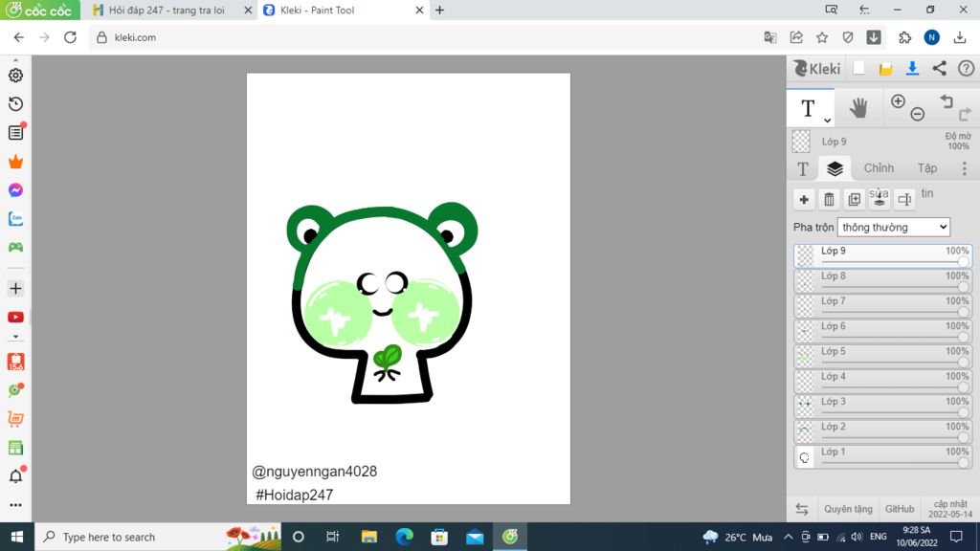
Task: Merge the layer down
Action: tap(880, 200)
